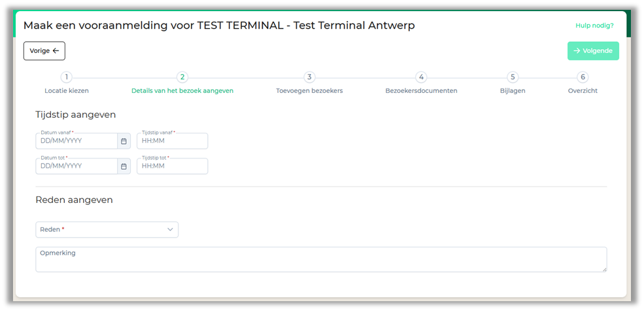Click the Opmerking text area
644x311 pixels.
tap(321, 259)
